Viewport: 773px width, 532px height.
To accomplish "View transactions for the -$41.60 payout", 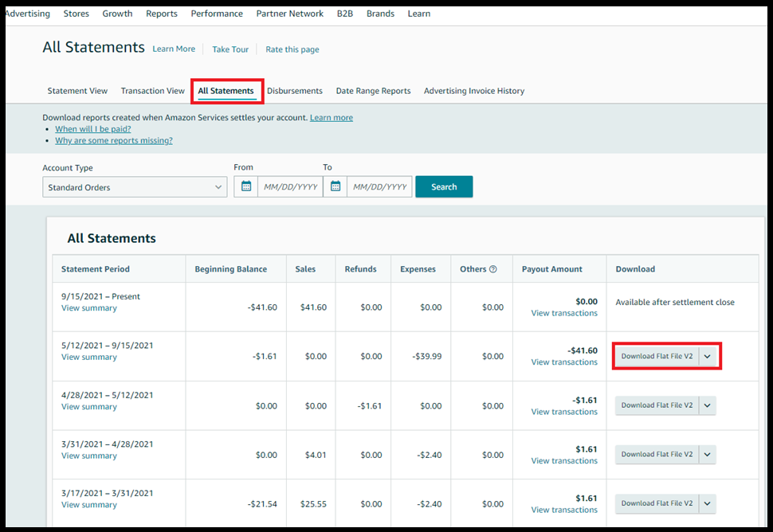I will click(x=564, y=362).
